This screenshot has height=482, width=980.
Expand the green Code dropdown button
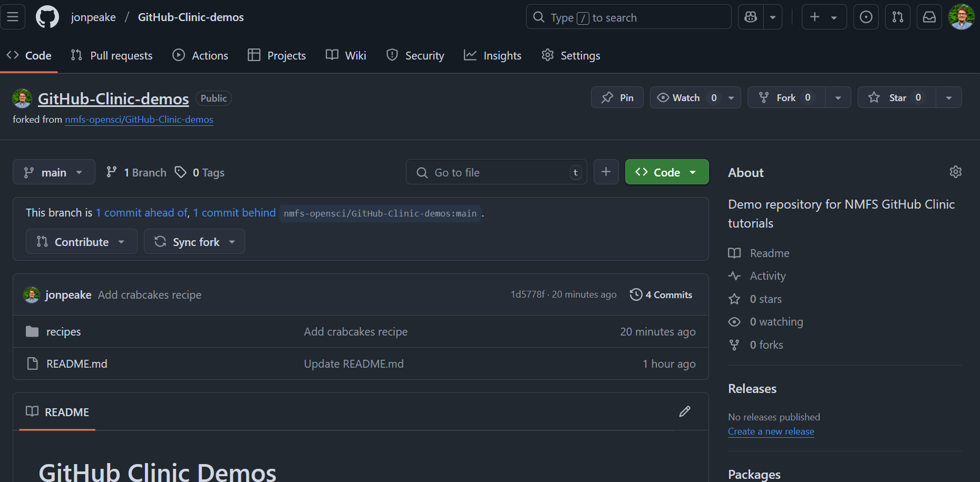pyautogui.click(x=667, y=172)
